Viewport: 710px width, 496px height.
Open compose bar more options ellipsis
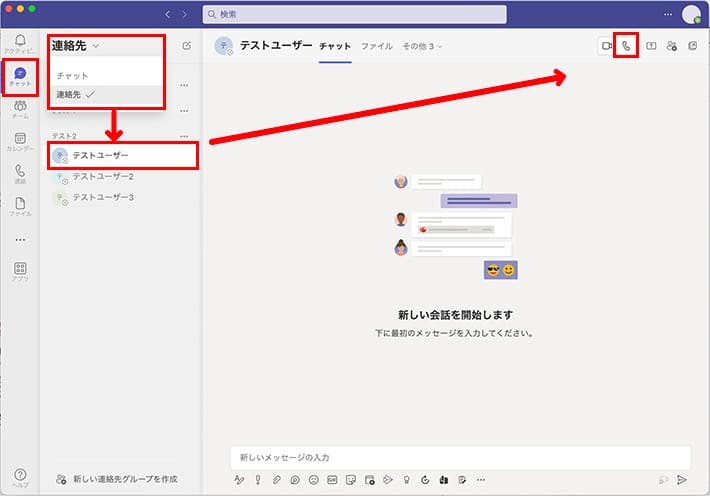481,480
